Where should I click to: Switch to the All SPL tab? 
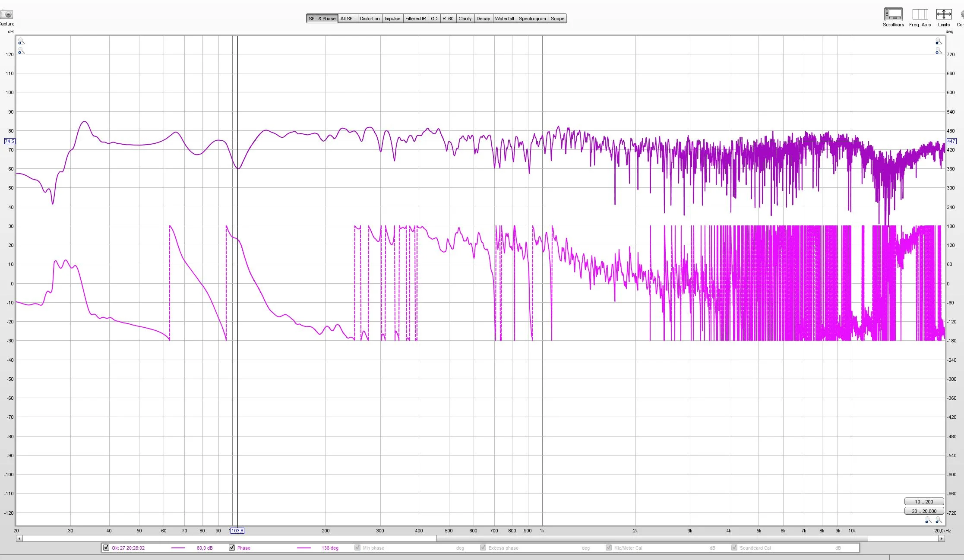[x=348, y=19]
